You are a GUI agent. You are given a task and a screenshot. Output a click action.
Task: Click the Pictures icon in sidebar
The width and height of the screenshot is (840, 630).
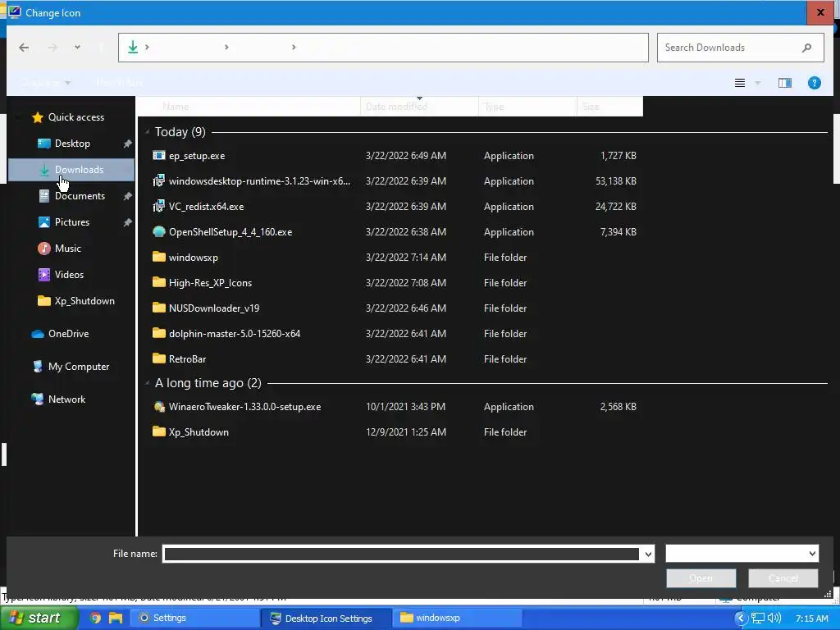coord(44,221)
